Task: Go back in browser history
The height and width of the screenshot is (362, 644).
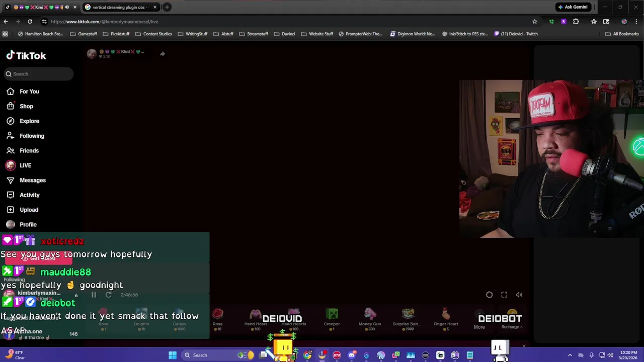Action: pyautogui.click(x=6, y=22)
